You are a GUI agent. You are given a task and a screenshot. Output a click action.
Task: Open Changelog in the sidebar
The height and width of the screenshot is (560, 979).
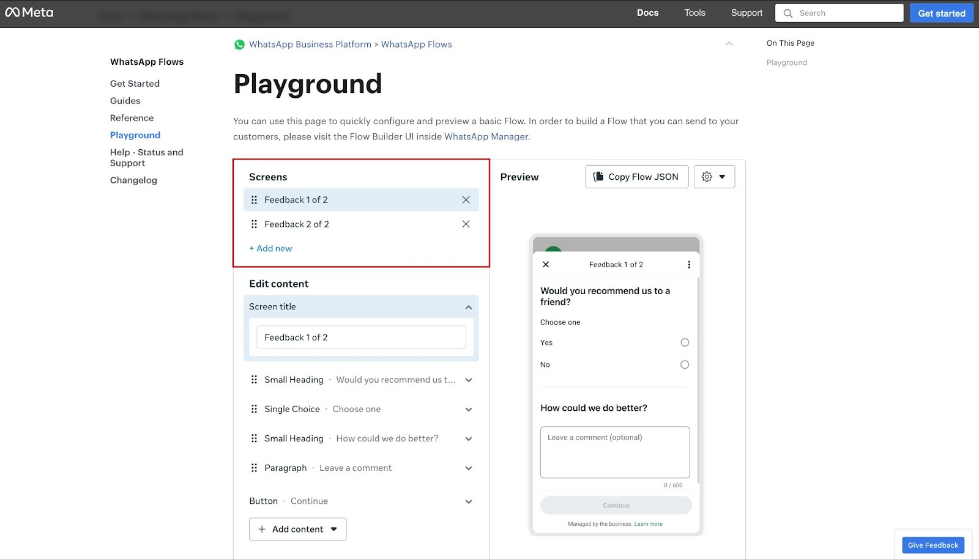(133, 180)
